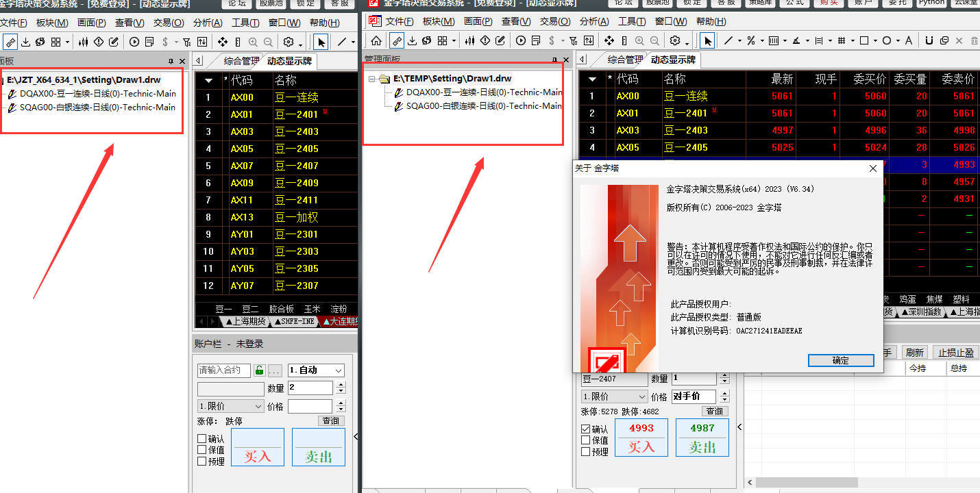Select the rectangle drawing tool in right window
The width and height of the screenshot is (980, 493).
[x=864, y=41]
